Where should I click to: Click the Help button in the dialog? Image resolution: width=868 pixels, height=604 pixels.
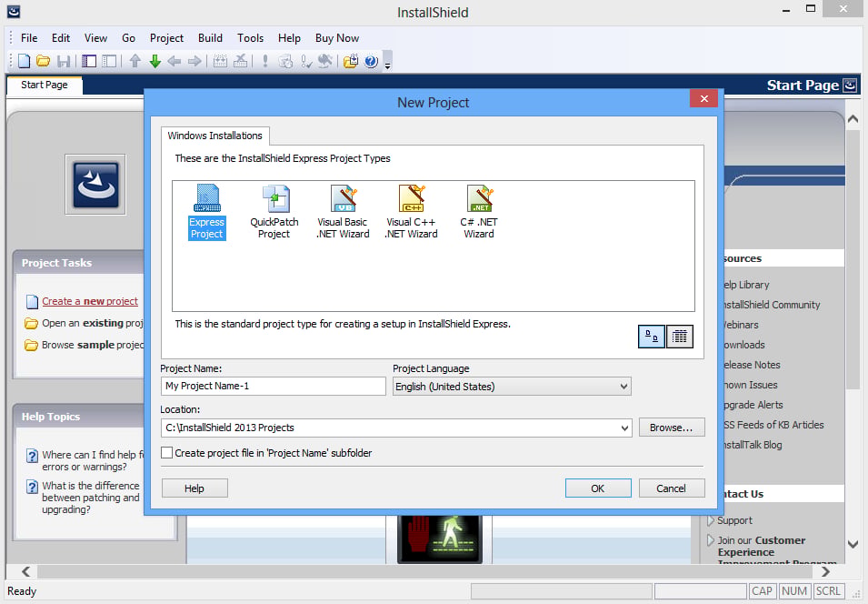click(195, 488)
